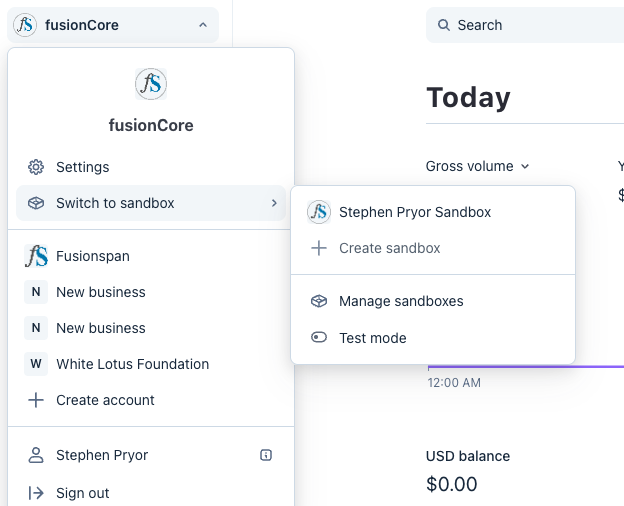Click Create account

pyautogui.click(x=151, y=400)
